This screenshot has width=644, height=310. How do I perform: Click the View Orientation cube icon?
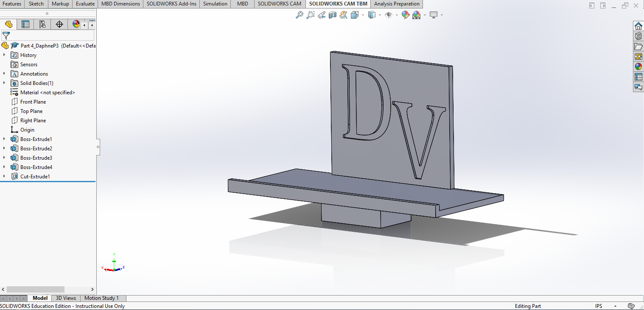coord(354,15)
